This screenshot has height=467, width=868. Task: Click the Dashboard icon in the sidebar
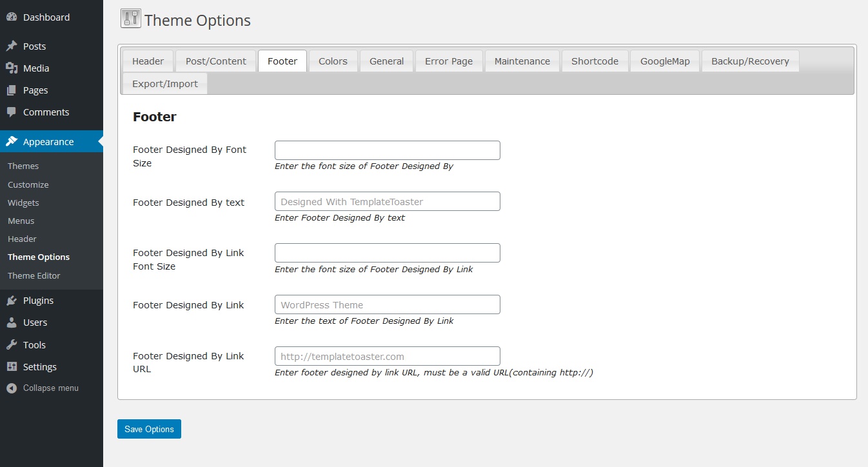point(10,17)
